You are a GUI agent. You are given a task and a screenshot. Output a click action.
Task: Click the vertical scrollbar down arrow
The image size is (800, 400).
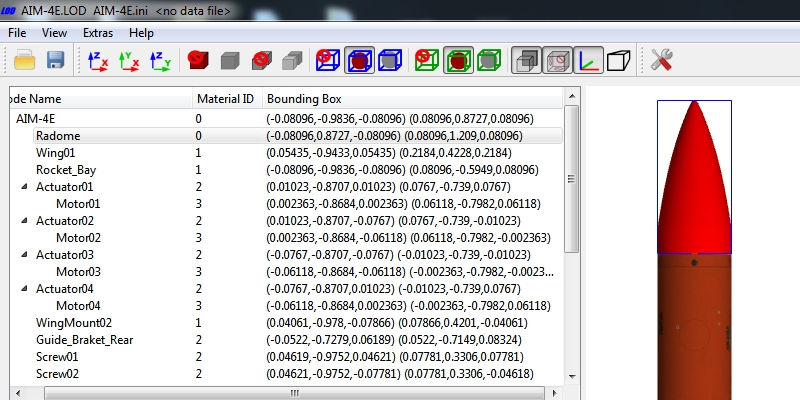pyautogui.click(x=572, y=377)
